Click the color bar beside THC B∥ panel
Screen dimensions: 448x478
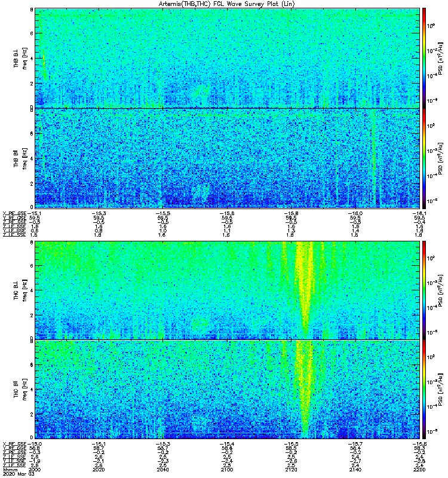[x=424, y=390]
